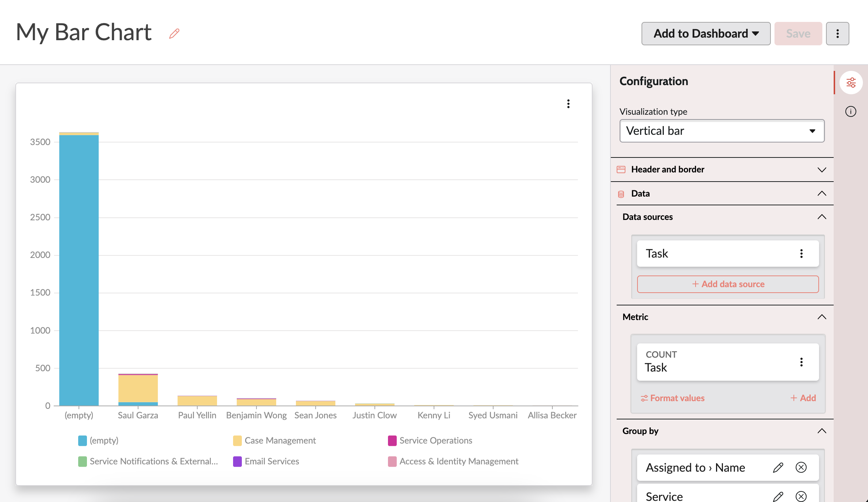868x502 pixels.
Task: Open the COUNT Task metric kebab menu
Action: pyautogui.click(x=802, y=362)
